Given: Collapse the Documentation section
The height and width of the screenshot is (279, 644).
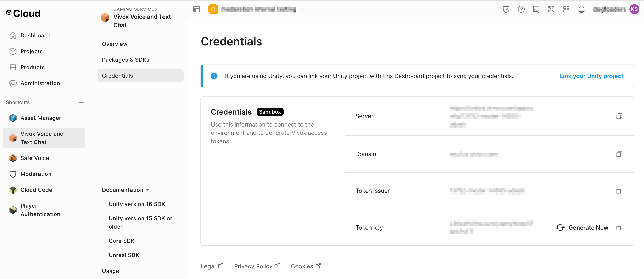Looking at the screenshot, I should point(147,190).
